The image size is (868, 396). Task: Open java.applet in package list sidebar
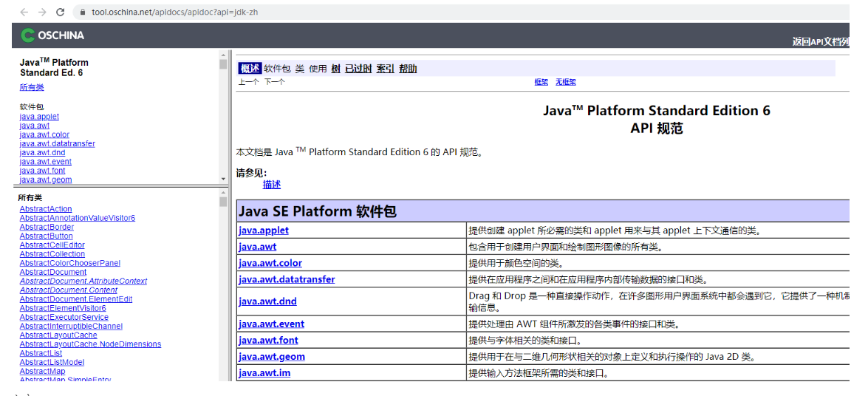(39, 117)
